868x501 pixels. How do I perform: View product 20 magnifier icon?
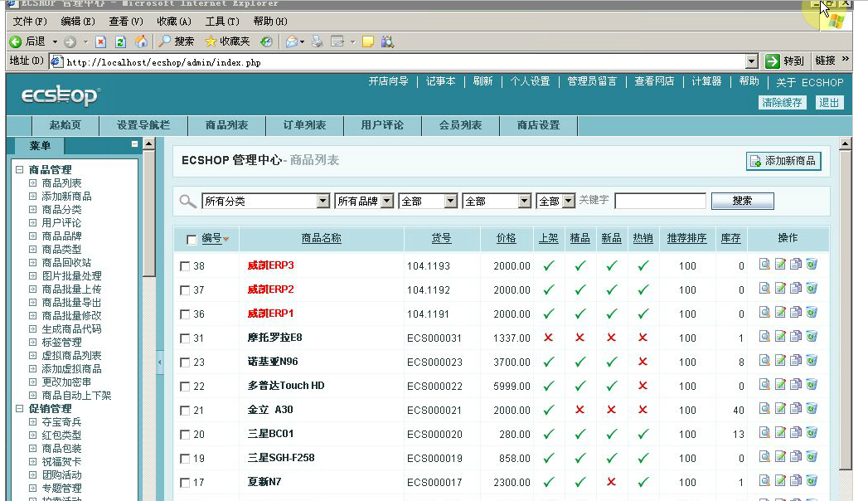coord(764,433)
